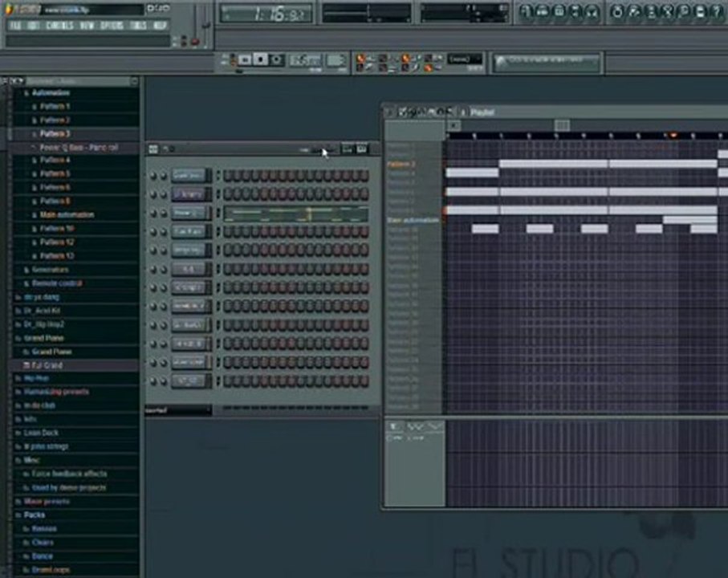Screen dimensions: 728x578
Task: Collapse the Automation folder in the browser
Action: [51, 93]
